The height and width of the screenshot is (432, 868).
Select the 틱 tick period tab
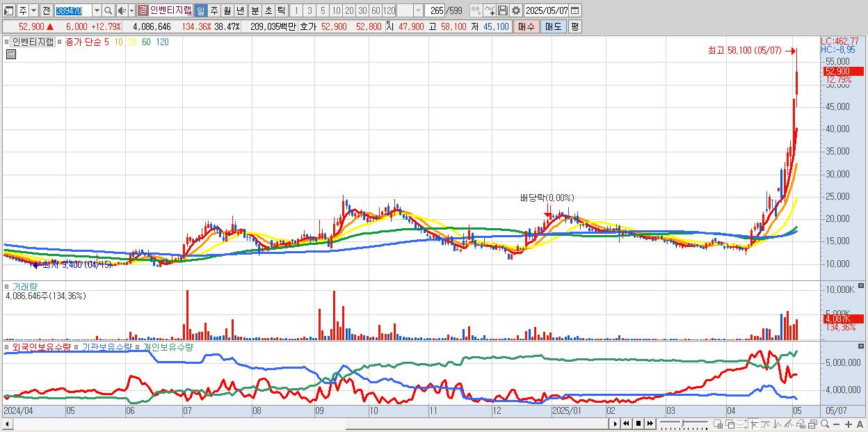click(x=281, y=10)
